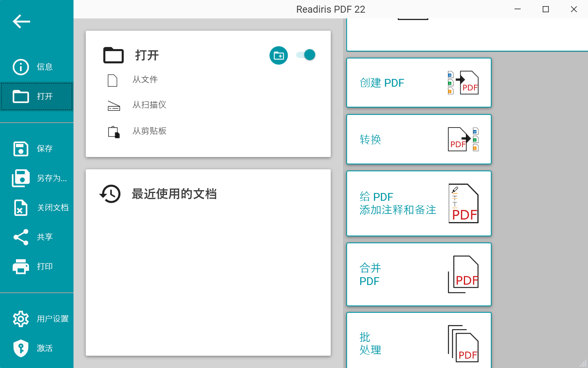588x368 pixels.
Task: Select 激活 in the sidebar
Action: [37, 348]
